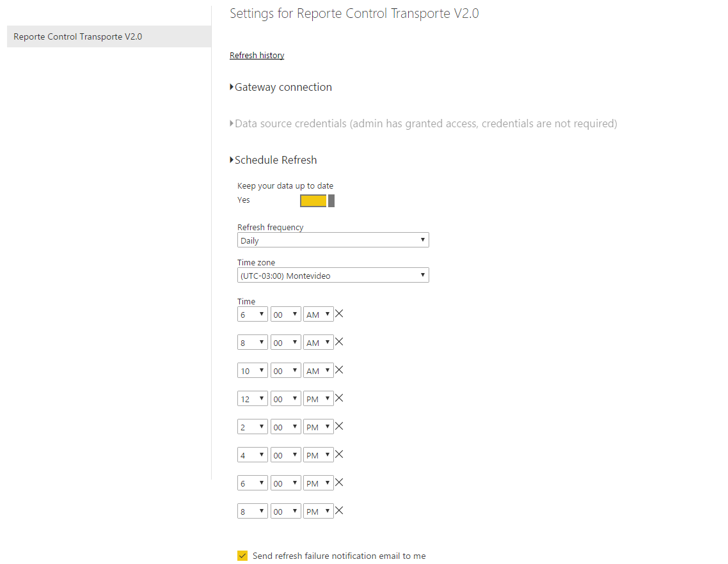Remove the 8 AM refresh time

click(x=339, y=342)
